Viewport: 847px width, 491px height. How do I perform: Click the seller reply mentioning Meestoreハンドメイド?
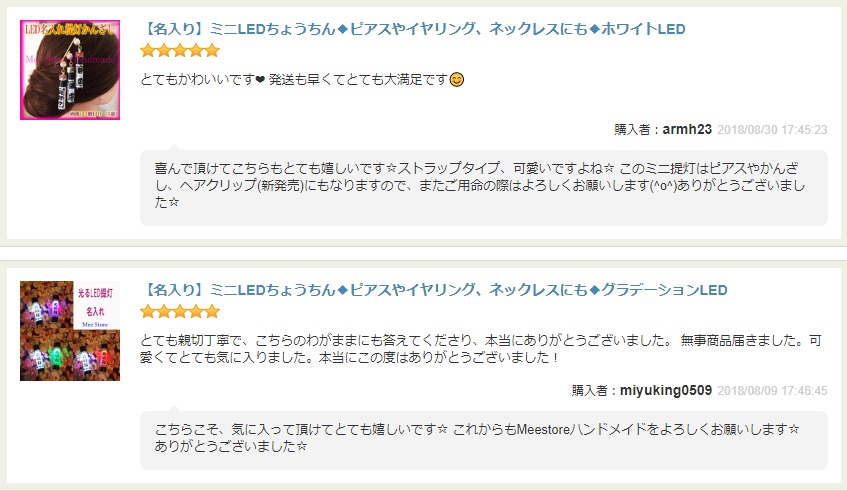pyautogui.click(x=483, y=440)
